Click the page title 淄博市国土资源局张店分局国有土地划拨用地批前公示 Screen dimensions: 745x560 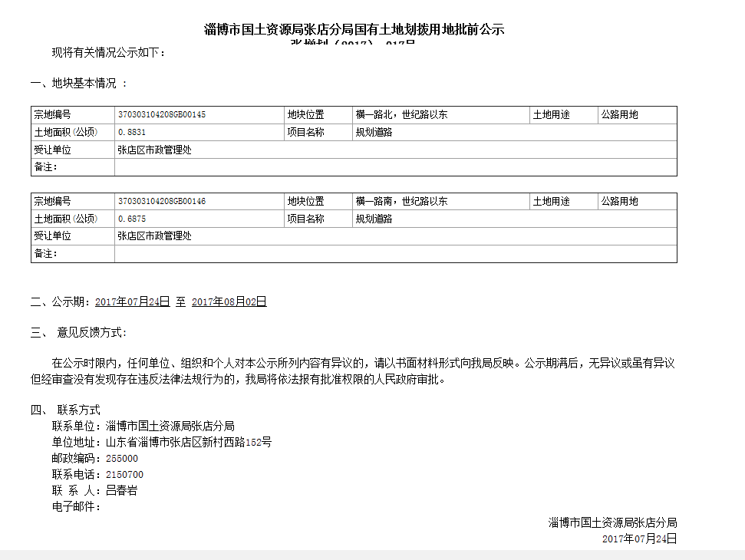[x=354, y=29]
